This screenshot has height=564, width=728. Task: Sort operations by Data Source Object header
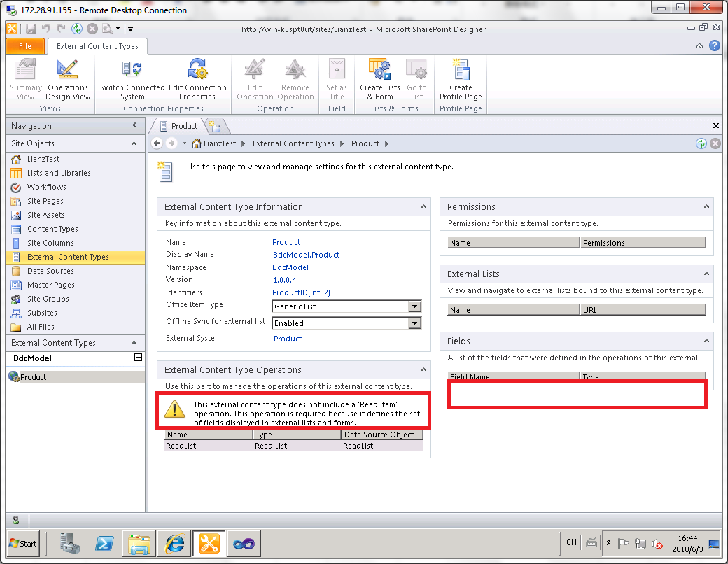[x=383, y=435]
